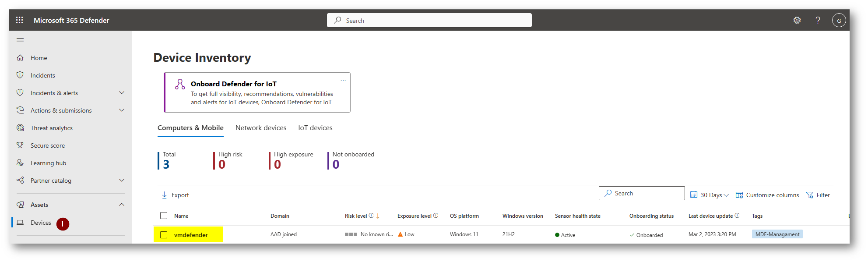Click the Home icon in sidebar

click(20, 58)
